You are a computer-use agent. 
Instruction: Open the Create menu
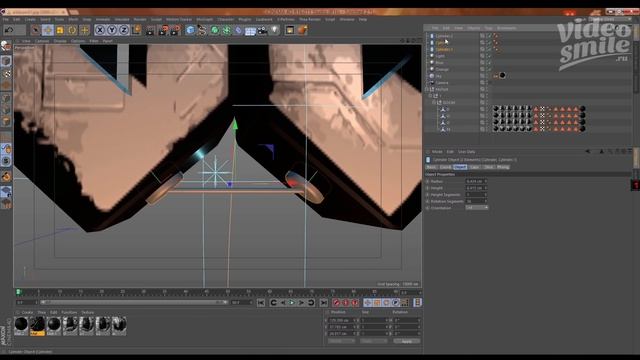(30, 19)
